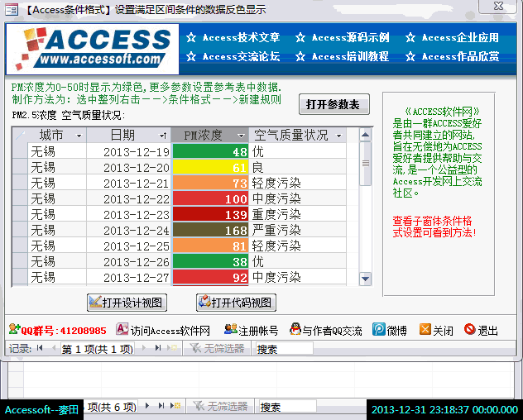Go to next record in form navigation bar
523x420 pixels.
tap(144, 348)
